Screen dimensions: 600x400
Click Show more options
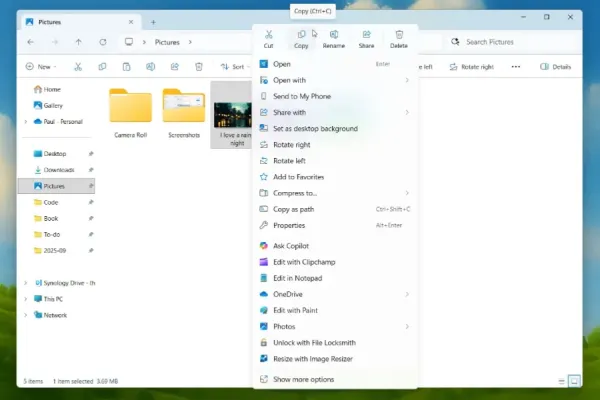(x=304, y=379)
